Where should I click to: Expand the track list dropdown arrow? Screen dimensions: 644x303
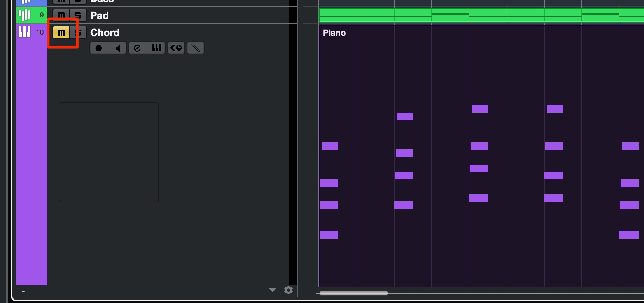point(273,290)
